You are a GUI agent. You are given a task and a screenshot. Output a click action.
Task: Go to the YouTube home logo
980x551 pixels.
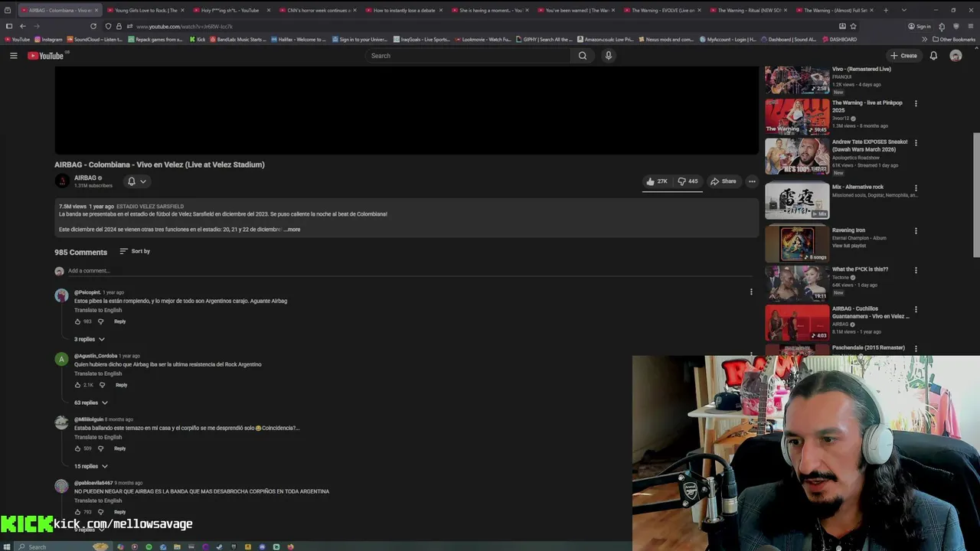coord(47,55)
